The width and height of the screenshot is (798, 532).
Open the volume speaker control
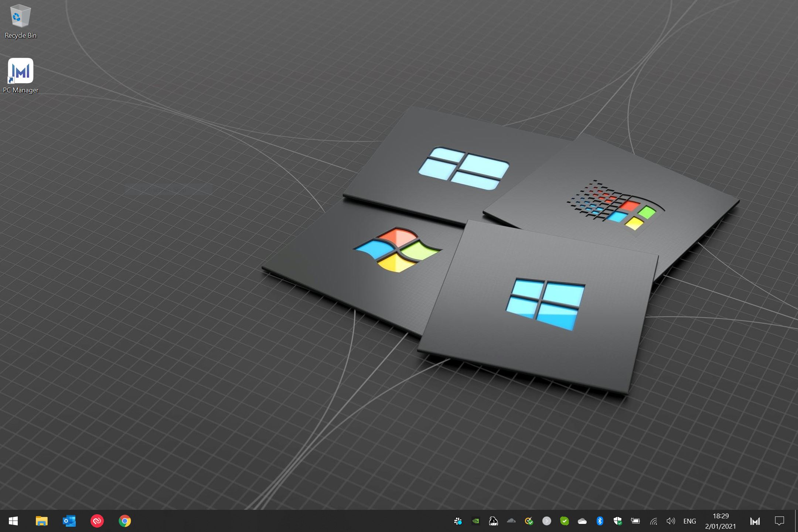[671, 521]
